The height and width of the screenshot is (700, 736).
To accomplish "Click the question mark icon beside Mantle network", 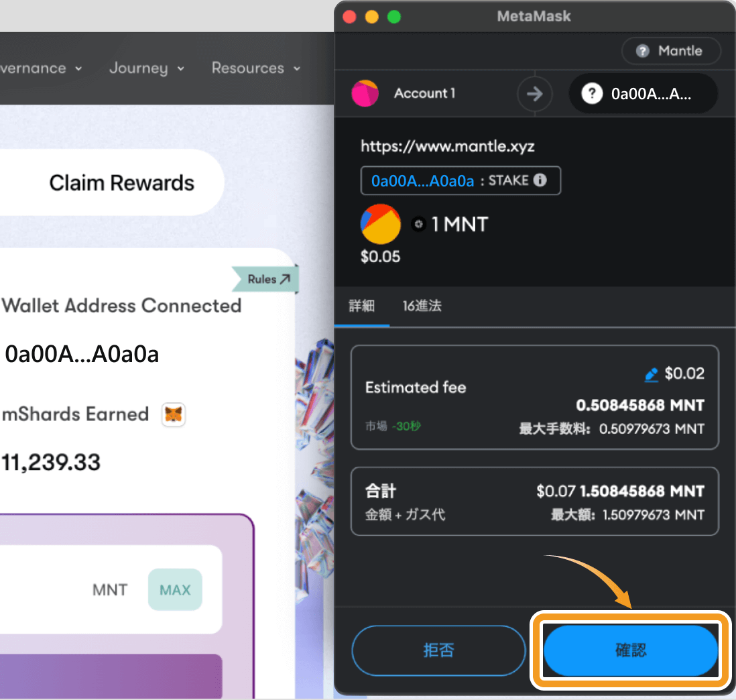I will pyautogui.click(x=643, y=51).
